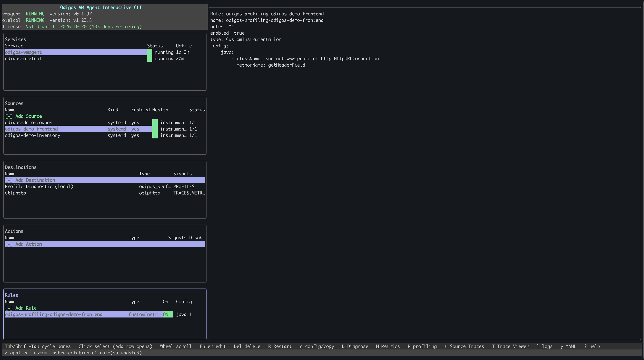Click the Kind column header in Sources

[113, 110]
